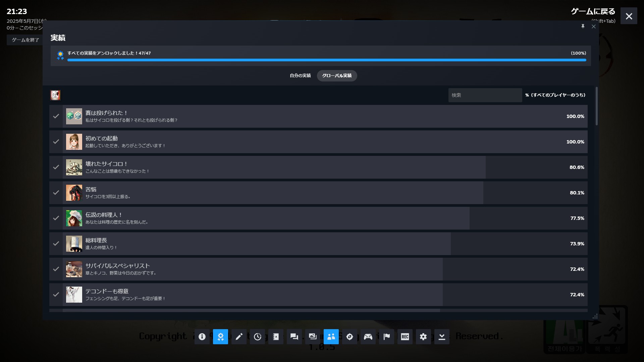The width and height of the screenshot is (644, 362).
Task: Switch to 自分の実績 tab
Action: point(300,76)
